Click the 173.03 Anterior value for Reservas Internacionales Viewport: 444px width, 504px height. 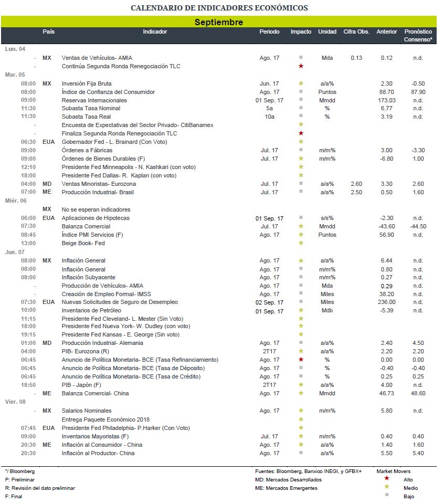pyautogui.click(x=386, y=100)
